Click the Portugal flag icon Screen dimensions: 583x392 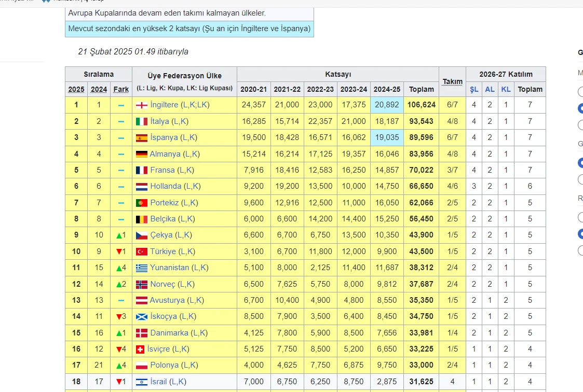pyautogui.click(x=141, y=203)
